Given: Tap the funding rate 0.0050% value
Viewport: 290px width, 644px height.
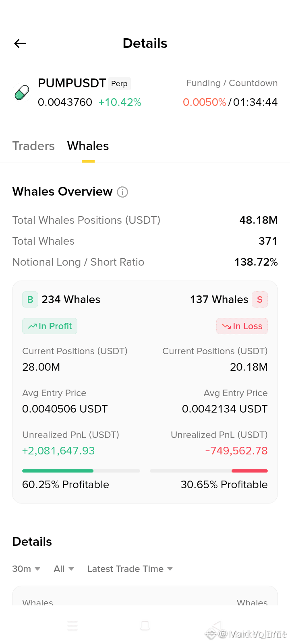Looking at the screenshot, I should (204, 102).
